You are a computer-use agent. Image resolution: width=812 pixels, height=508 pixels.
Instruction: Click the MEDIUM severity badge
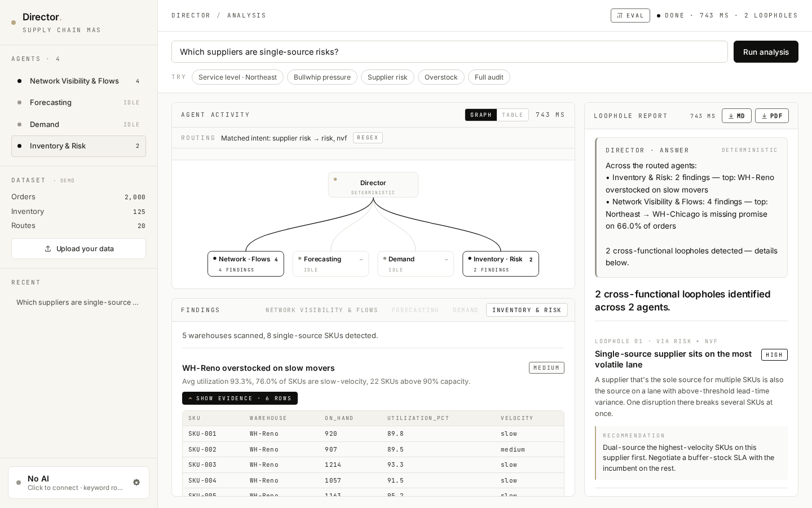click(x=546, y=368)
